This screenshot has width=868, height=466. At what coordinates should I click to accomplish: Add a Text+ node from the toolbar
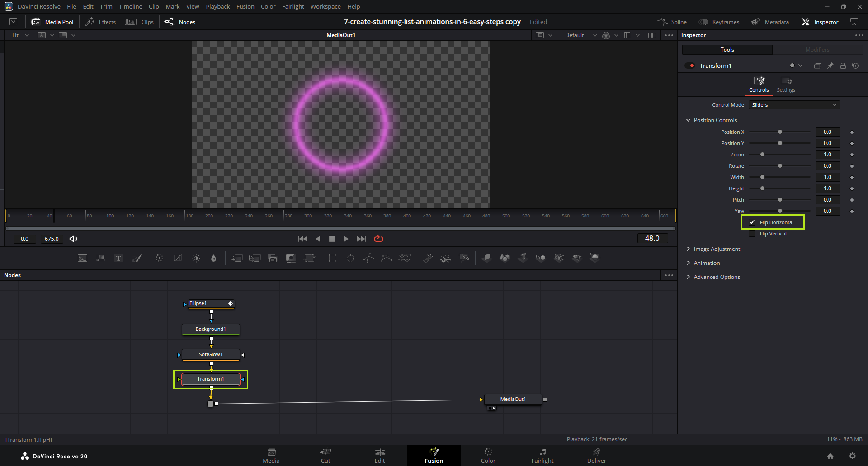(x=118, y=258)
